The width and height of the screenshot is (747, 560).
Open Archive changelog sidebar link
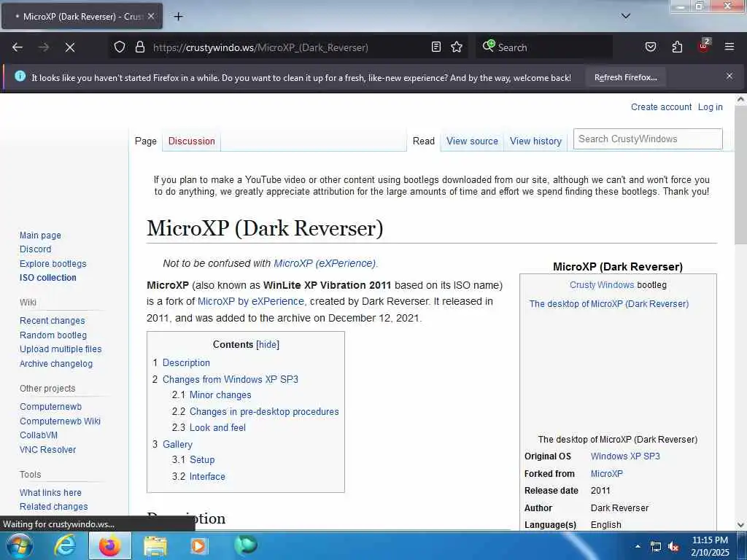click(x=55, y=363)
